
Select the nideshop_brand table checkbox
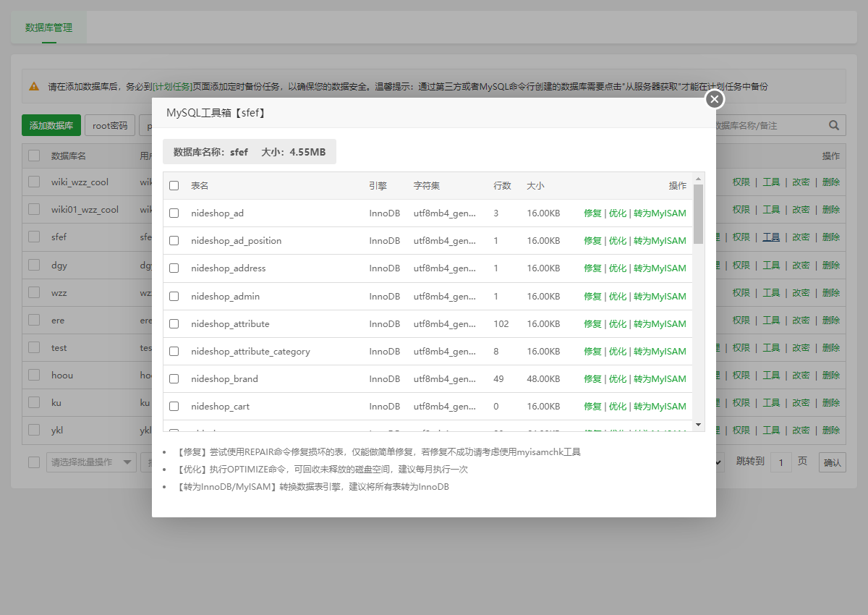tap(174, 378)
